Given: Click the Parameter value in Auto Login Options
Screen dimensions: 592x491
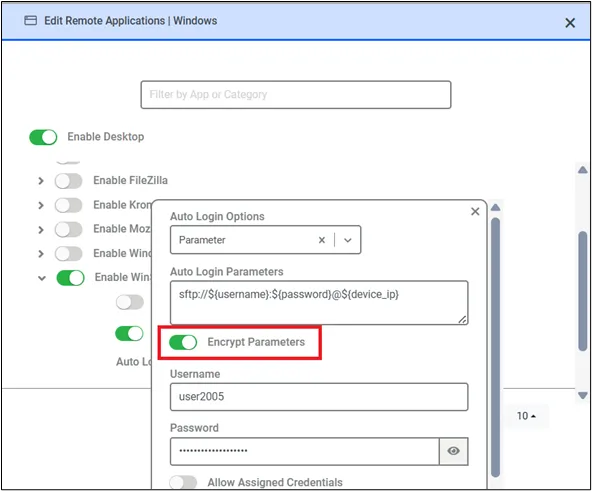Looking at the screenshot, I should 202,240.
